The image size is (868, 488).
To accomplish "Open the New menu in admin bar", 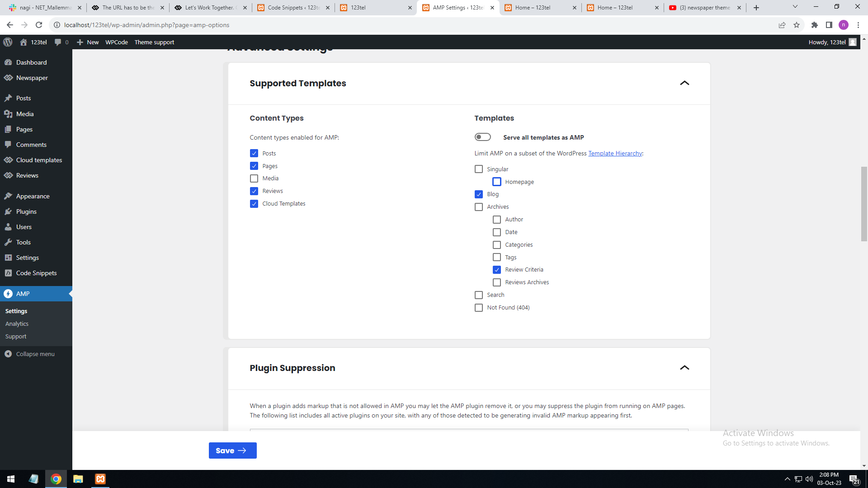I will 88,42.
